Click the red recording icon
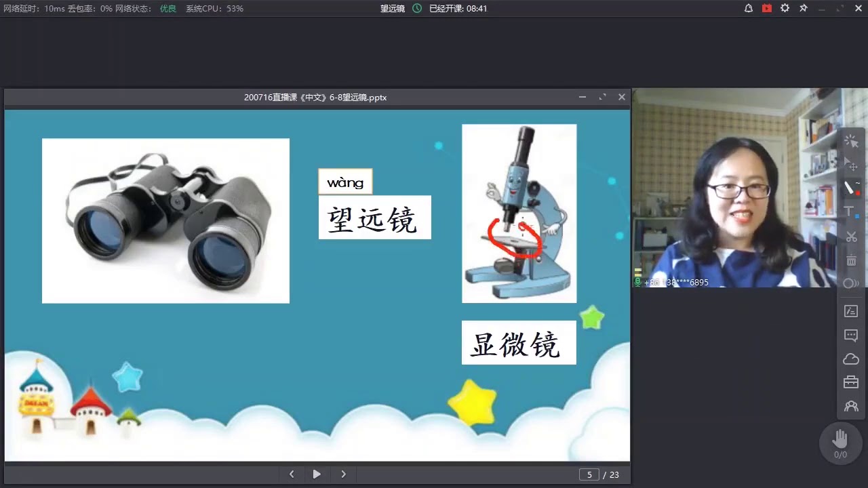 click(767, 8)
